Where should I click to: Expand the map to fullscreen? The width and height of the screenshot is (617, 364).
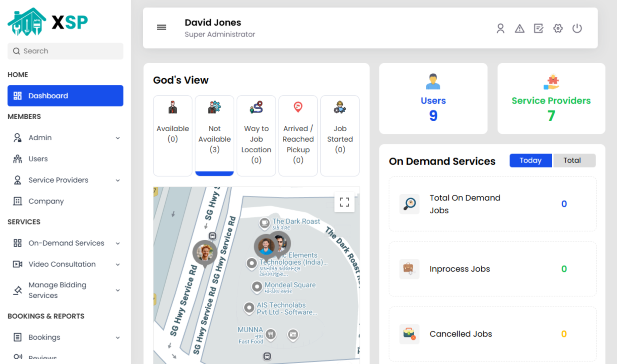344,202
